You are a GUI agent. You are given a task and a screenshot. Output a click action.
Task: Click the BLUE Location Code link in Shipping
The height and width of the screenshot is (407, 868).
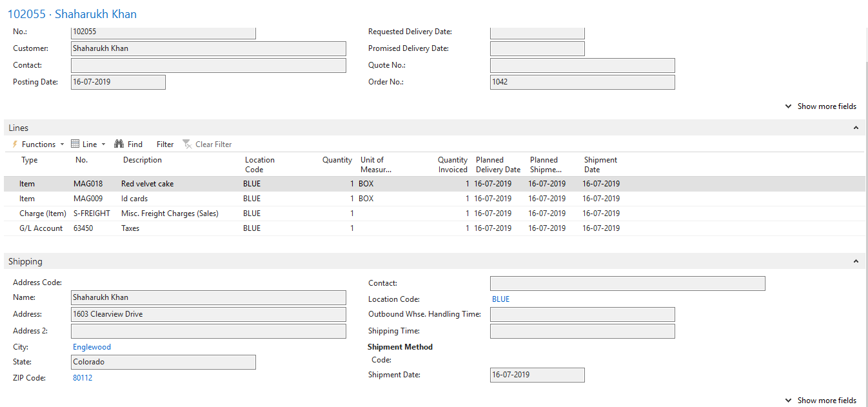(x=500, y=299)
